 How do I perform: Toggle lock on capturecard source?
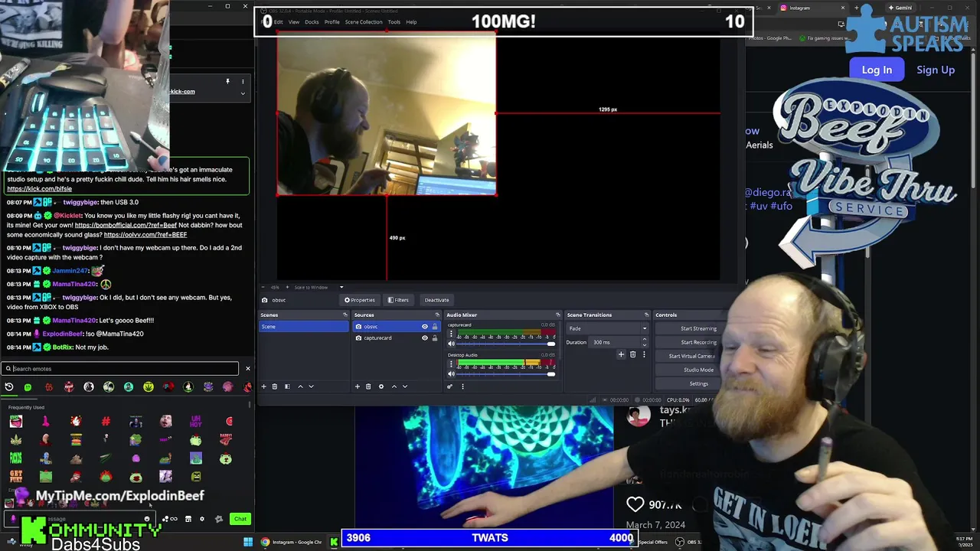[435, 337]
